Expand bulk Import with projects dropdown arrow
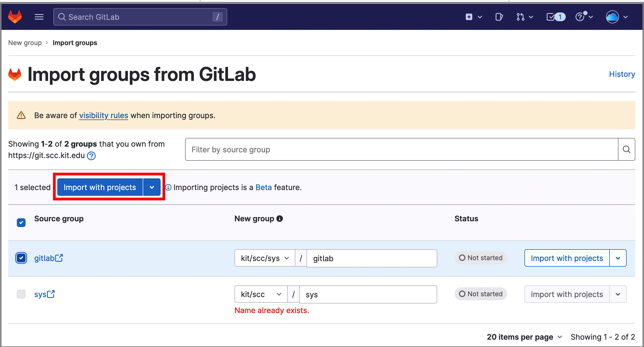Image resolution: width=644 pixels, height=347 pixels. pyautogui.click(x=152, y=187)
